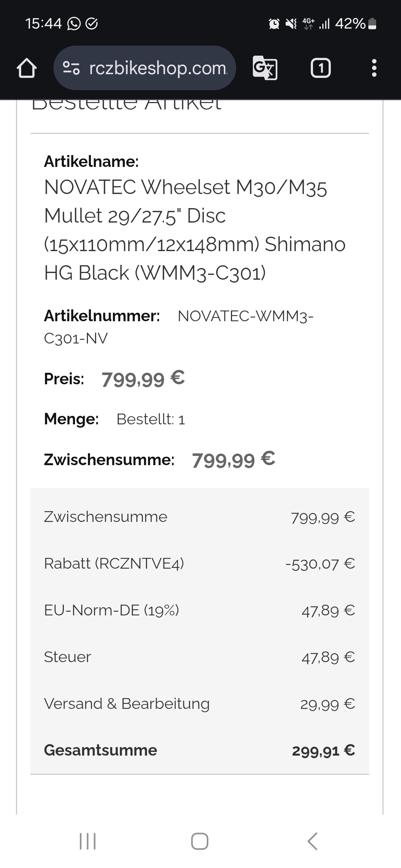Tap the status bar clock 15:44
The width and height of the screenshot is (401, 868).
(43, 24)
